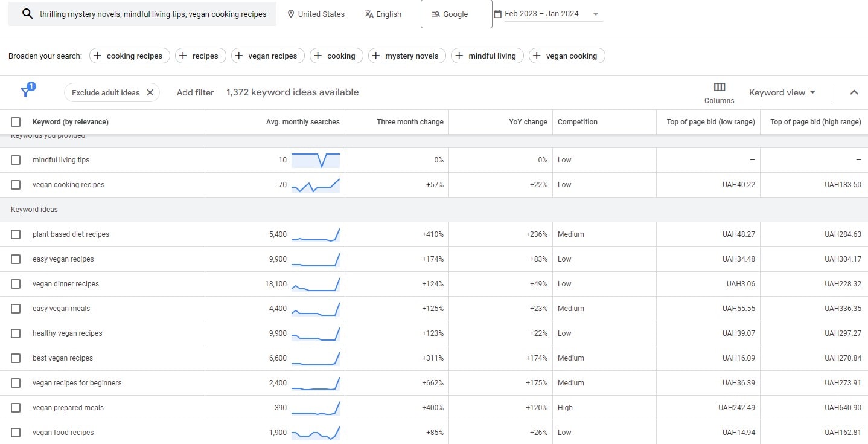Click the +662% three month change value
Screen dimensions: 868x444
432,383
